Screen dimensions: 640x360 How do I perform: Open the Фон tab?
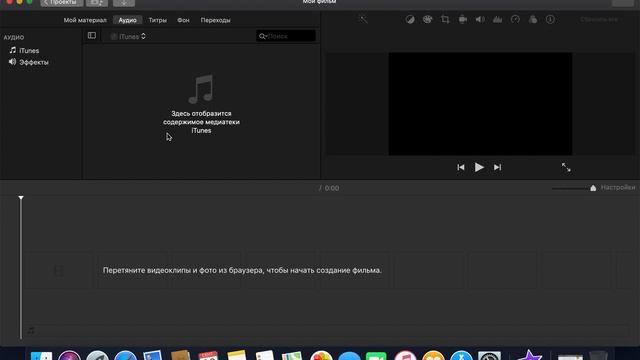[183, 20]
